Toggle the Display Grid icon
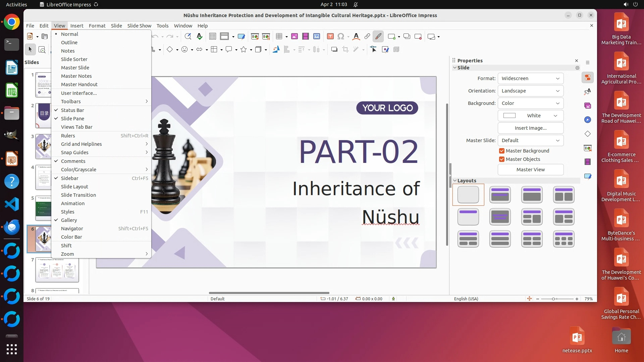644x362 pixels. [212, 37]
